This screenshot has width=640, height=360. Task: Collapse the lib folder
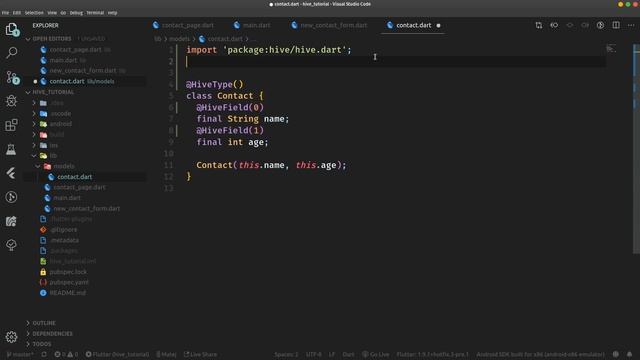[x=53, y=156]
